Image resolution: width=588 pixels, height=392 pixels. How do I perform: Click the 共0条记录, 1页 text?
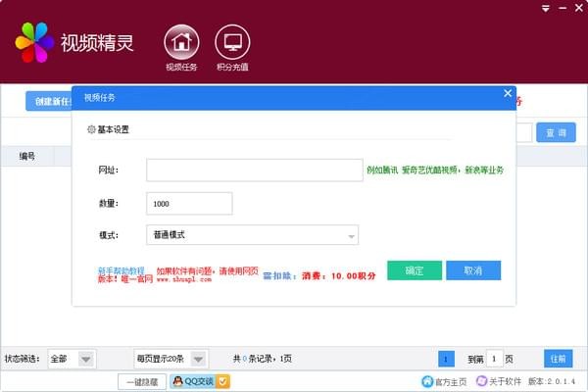click(x=263, y=359)
